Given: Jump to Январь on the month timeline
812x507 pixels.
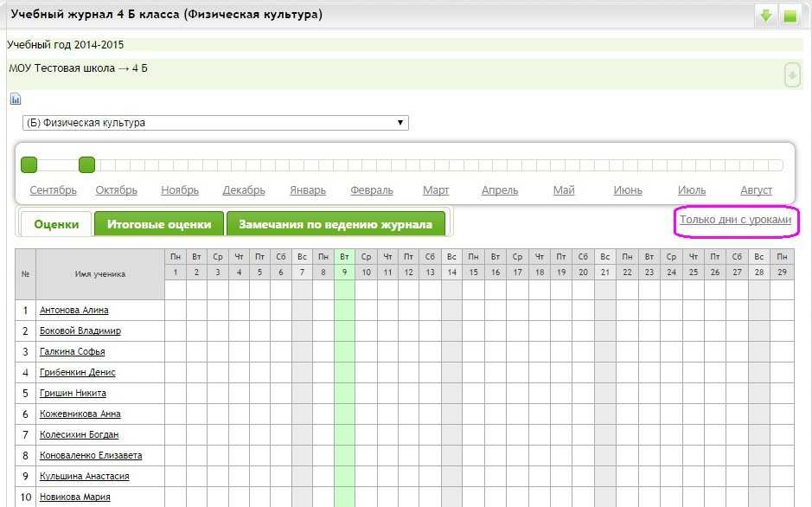Looking at the screenshot, I should (308, 190).
